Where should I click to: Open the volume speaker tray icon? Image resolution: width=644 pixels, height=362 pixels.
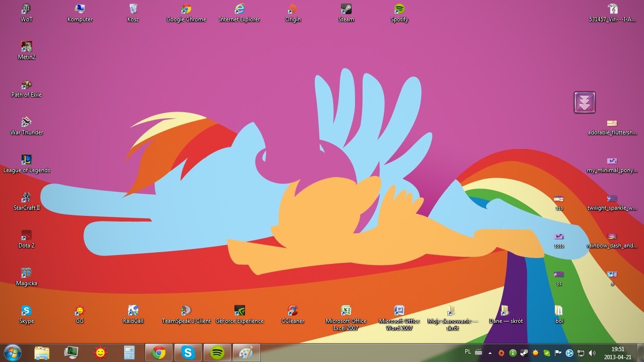click(x=592, y=353)
